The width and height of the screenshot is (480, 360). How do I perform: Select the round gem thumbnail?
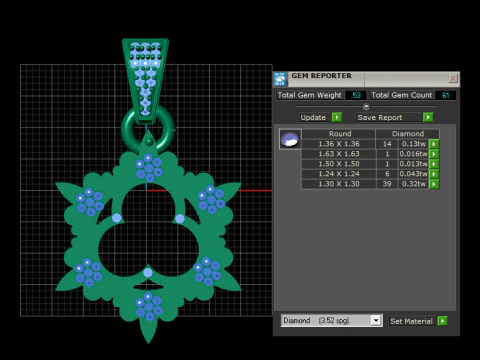pos(290,139)
